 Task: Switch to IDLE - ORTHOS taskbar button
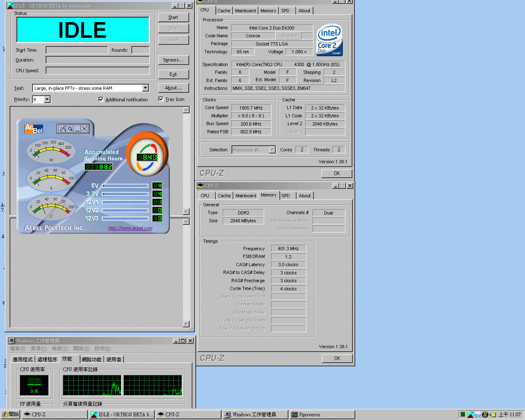point(122,415)
